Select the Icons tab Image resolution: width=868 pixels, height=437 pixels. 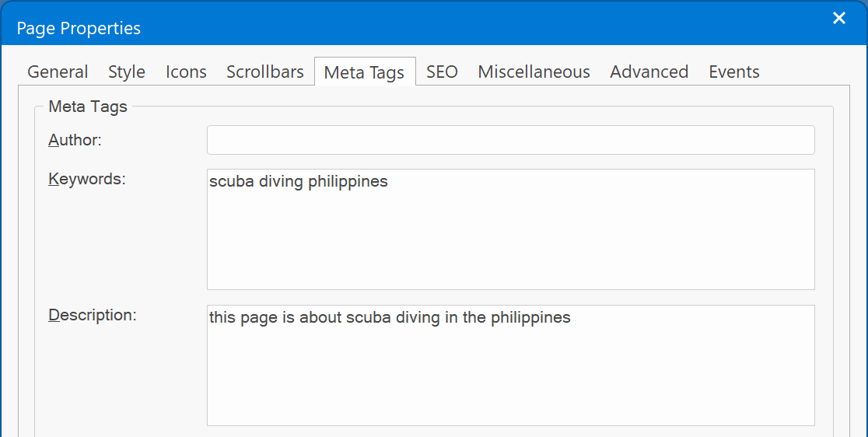(x=186, y=72)
